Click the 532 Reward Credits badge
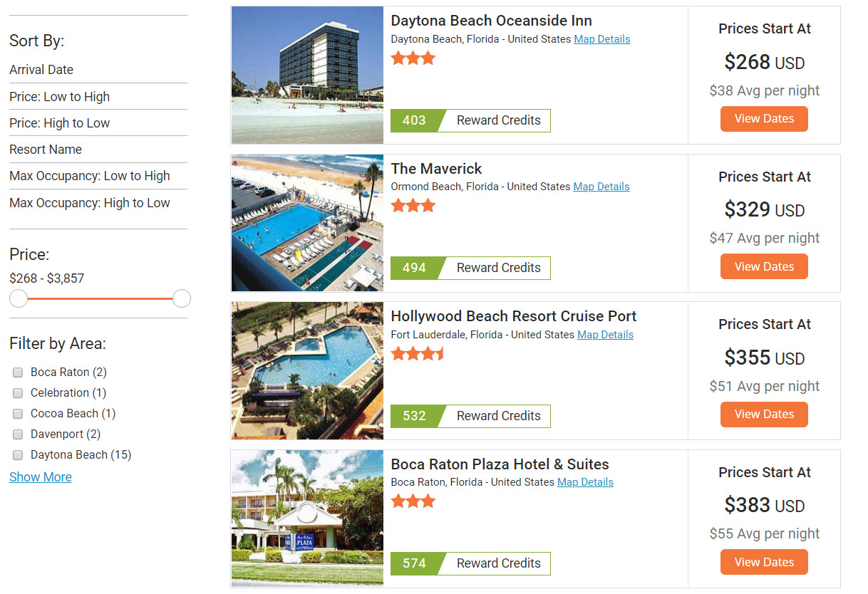Screen dimensions: 868x594 470,416
